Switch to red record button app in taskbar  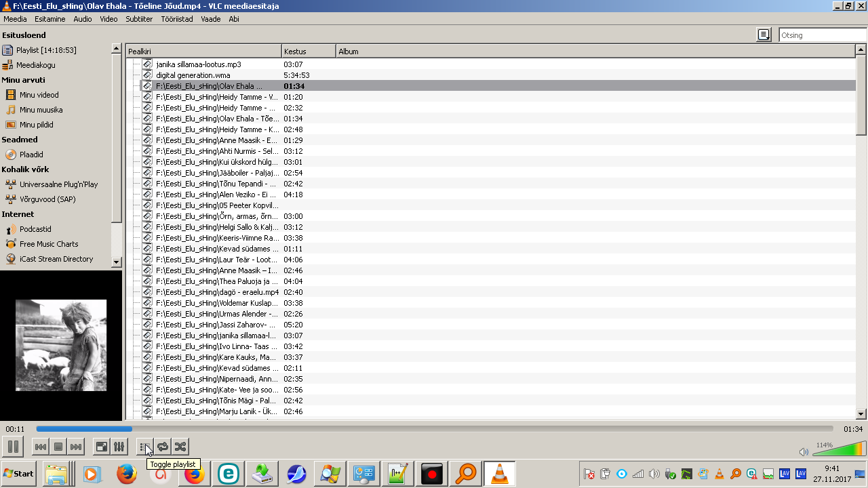(x=431, y=474)
